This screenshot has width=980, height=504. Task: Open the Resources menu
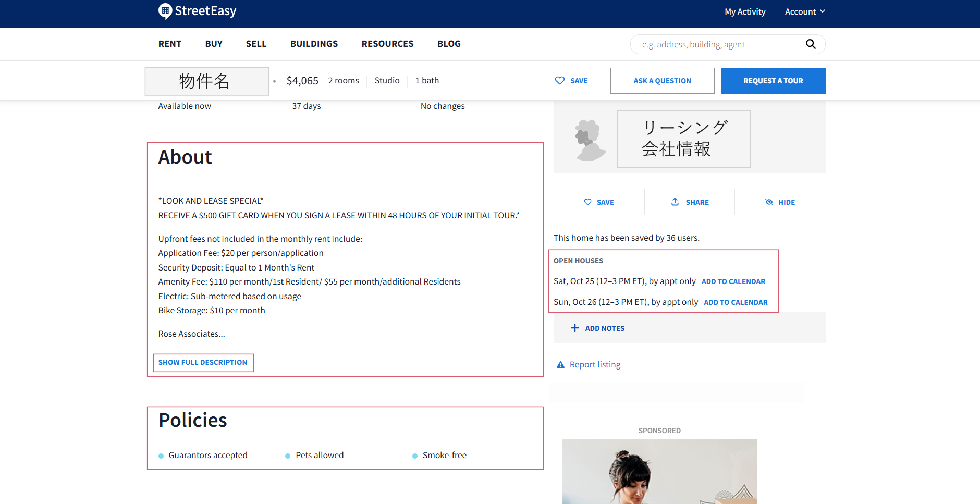(387, 44)
